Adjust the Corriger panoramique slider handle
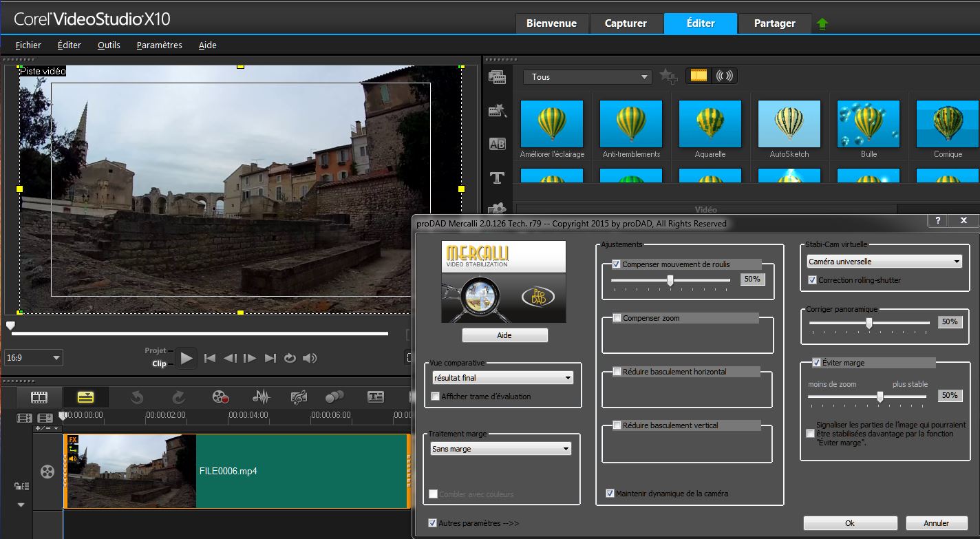This screenshot has height=539, width=980. coord(869,323)
